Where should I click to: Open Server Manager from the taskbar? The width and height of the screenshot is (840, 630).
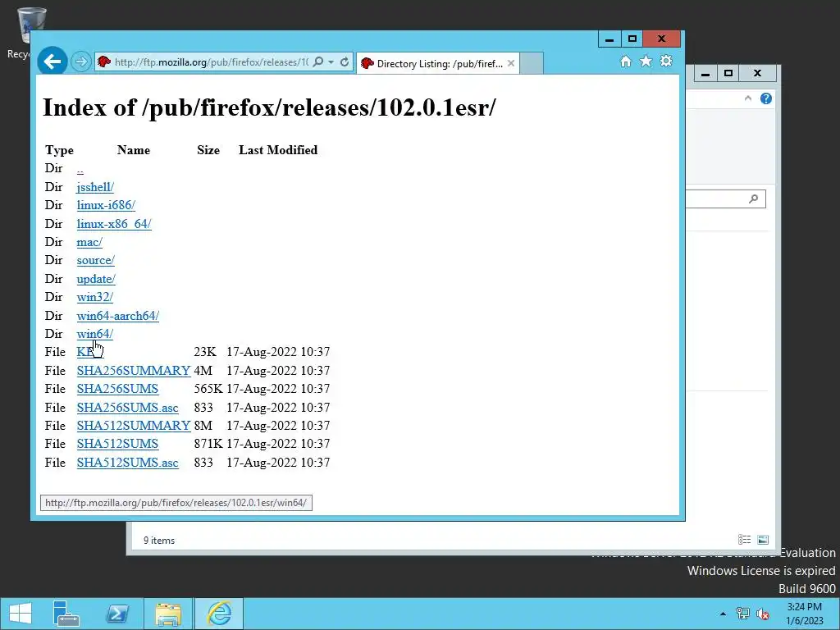click(x=66, y=614)
